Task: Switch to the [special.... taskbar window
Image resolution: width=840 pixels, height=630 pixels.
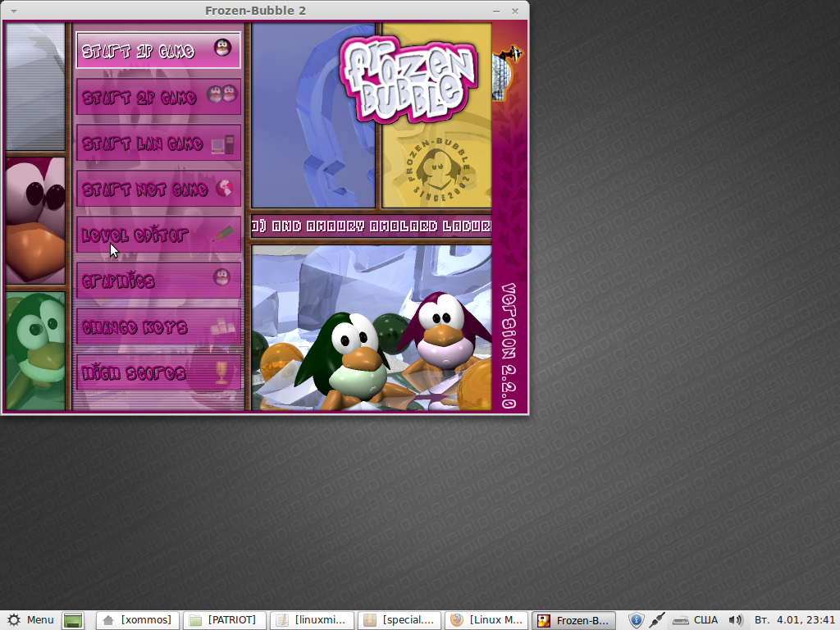Action: point(399,620)
